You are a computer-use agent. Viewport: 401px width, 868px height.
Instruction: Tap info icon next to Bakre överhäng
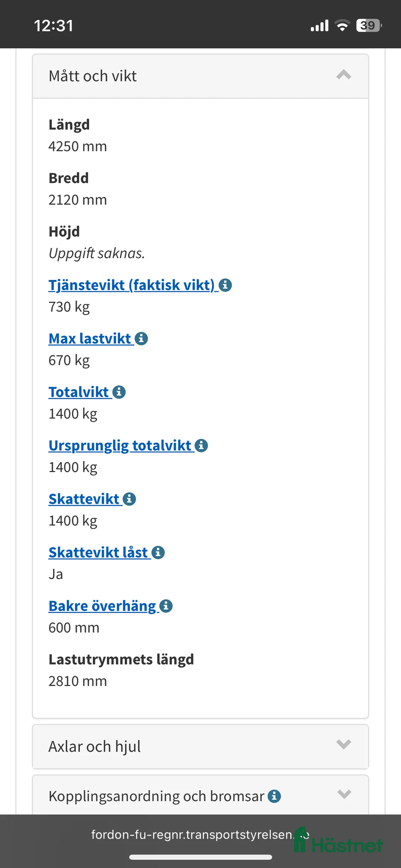coord(166,606)
